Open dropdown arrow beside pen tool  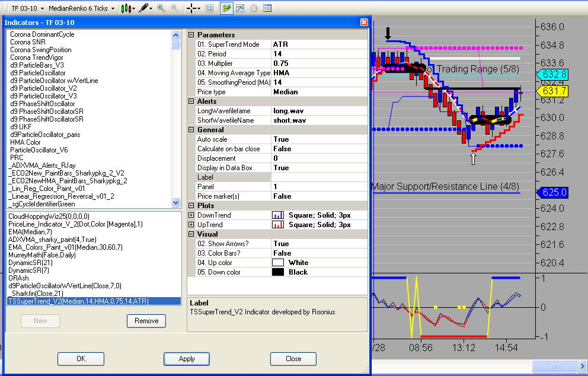coord(151,8)
